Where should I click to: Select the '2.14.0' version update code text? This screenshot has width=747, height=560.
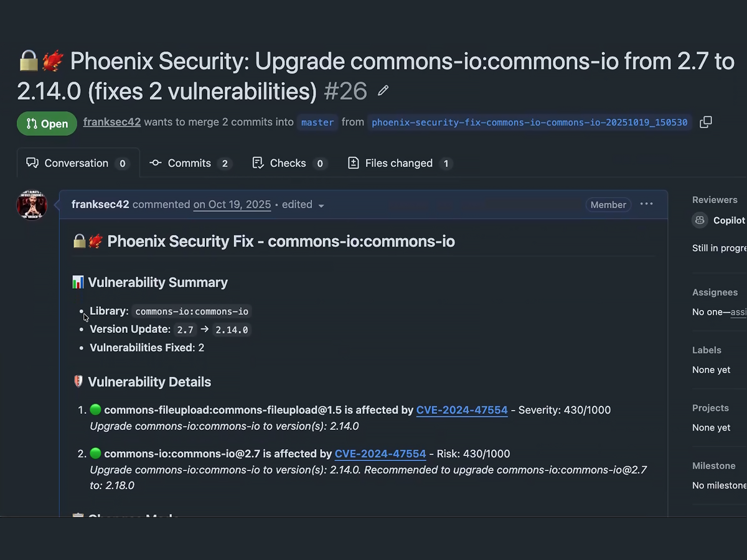232,330
